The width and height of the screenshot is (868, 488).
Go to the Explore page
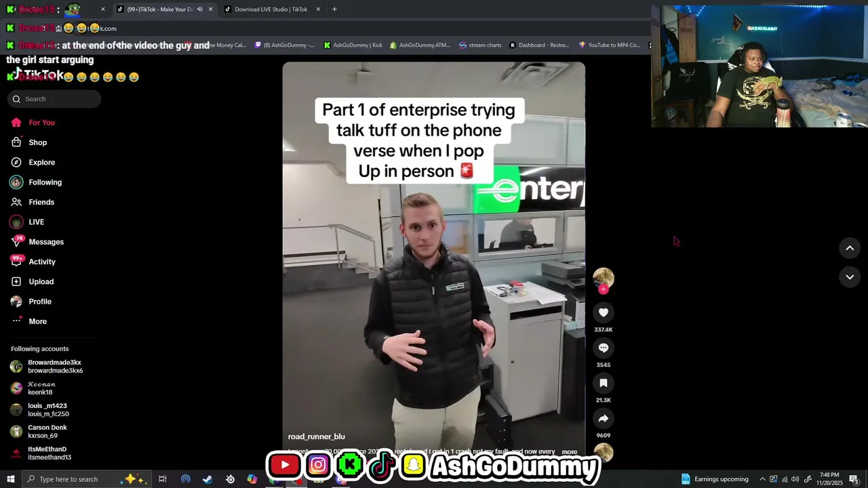pyautogui.click(x=41, y=163)
